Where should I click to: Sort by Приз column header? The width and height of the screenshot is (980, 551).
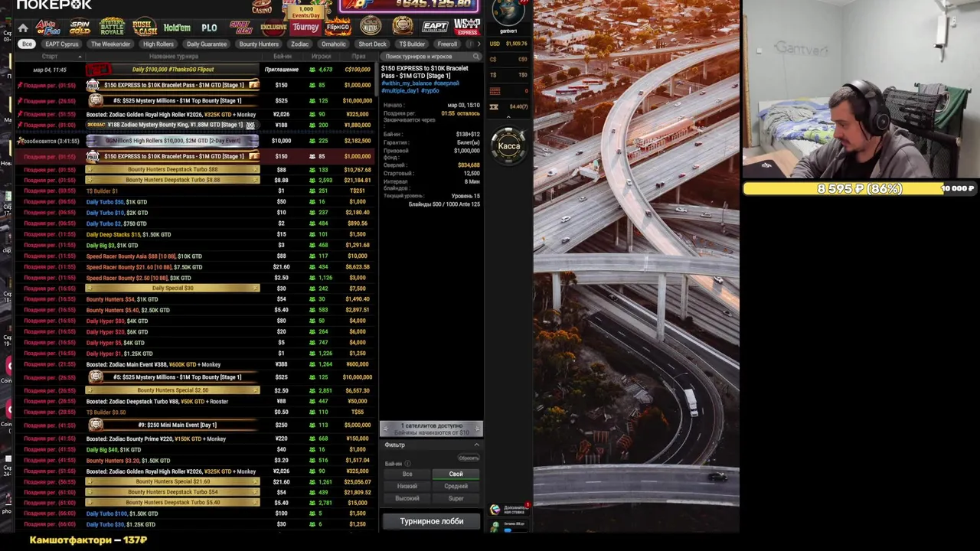click(x=358, y=57)
